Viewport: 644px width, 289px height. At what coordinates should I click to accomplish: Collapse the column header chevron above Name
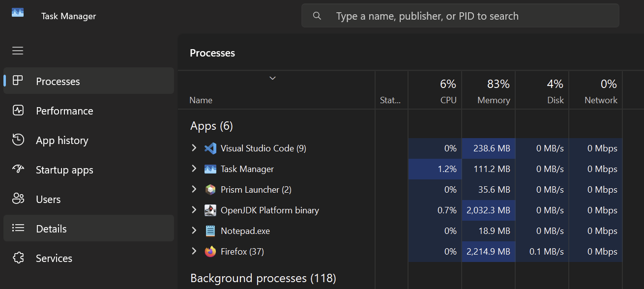click(x=272, y=78)
